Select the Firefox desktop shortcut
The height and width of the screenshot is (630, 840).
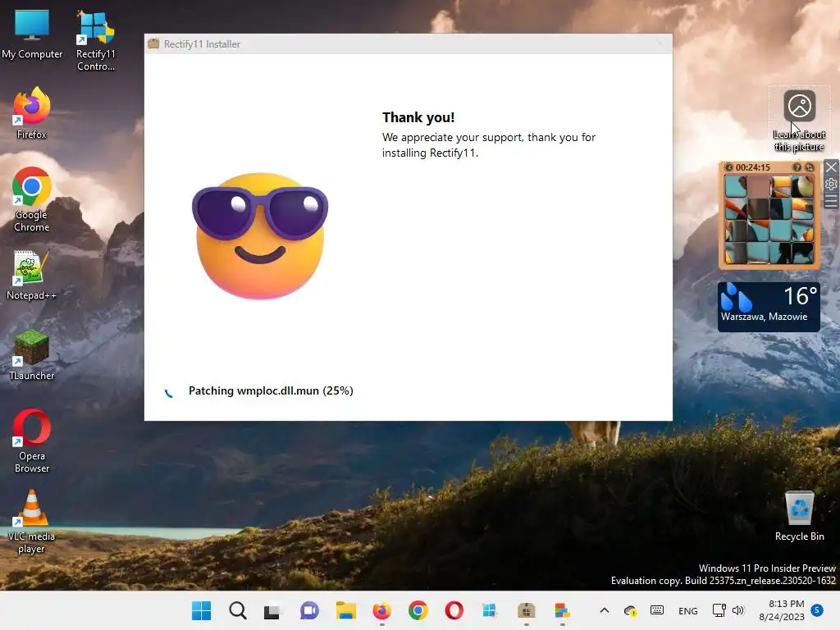(32, 113)
